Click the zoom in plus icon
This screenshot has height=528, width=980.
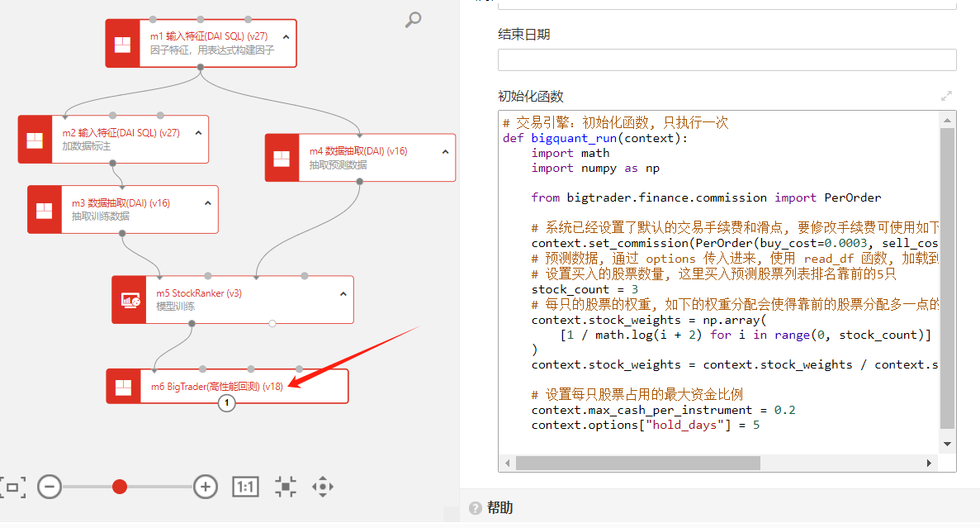(205, 487)
